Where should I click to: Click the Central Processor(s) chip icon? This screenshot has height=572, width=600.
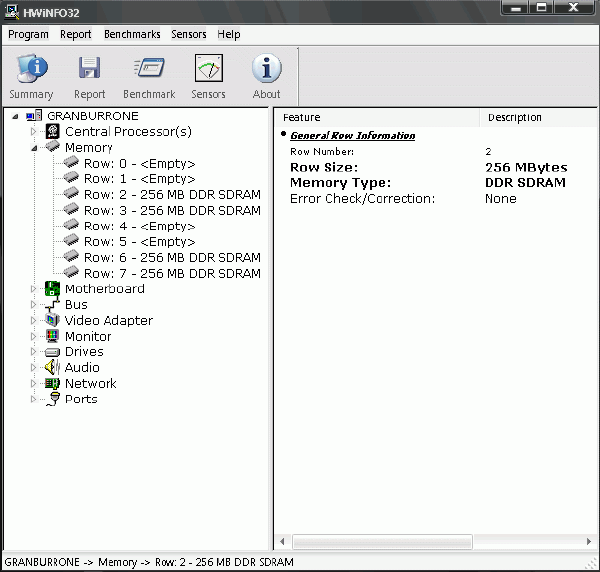point(52,131)
